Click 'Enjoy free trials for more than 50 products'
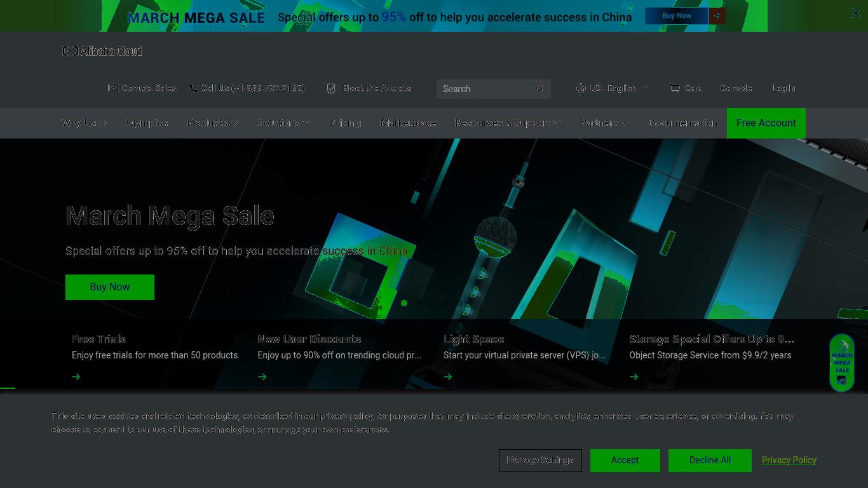The width and height of the screenshot is (868, 488). tap(154, 355)
